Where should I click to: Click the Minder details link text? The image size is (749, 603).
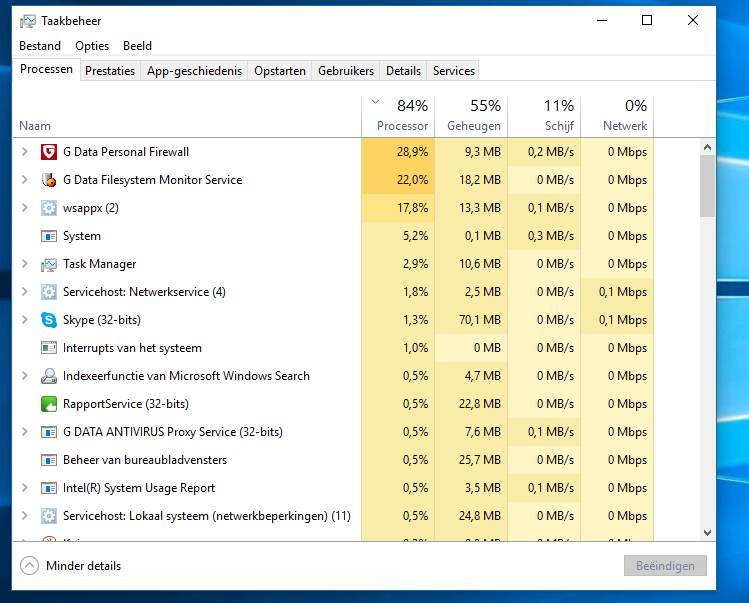pyautogui.click(x=84, y=566)
